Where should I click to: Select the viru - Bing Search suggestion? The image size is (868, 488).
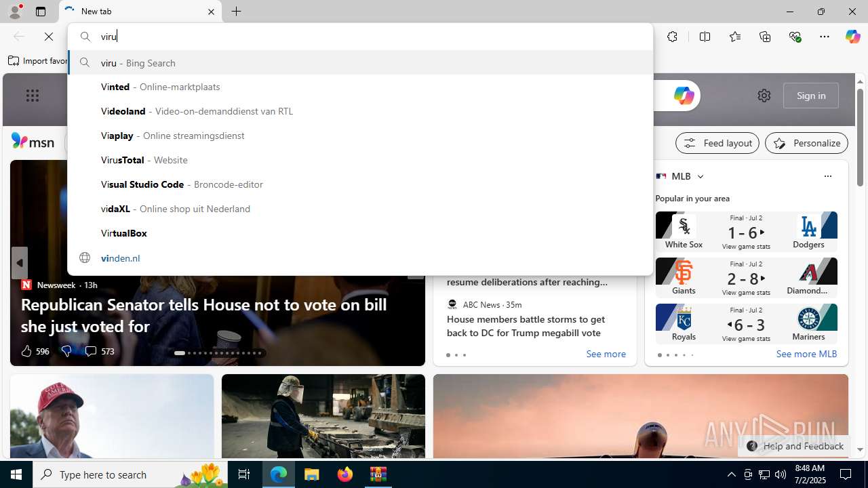coord(360,62)
